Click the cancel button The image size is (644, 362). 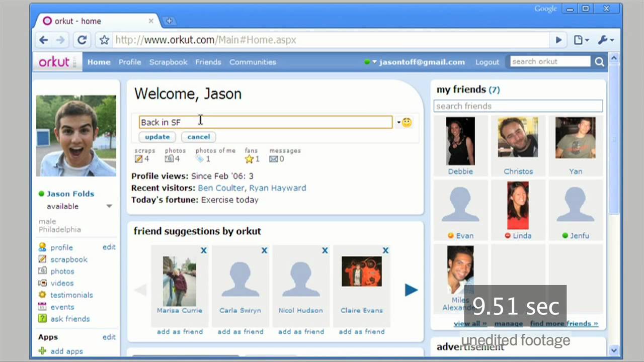click(199, 137)
